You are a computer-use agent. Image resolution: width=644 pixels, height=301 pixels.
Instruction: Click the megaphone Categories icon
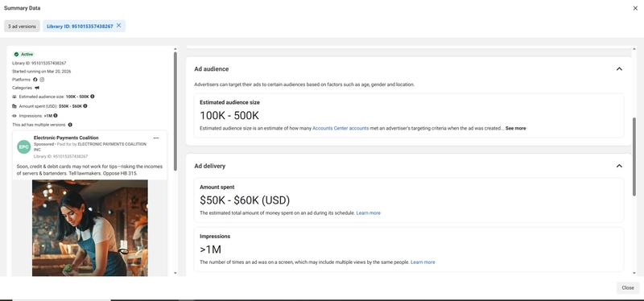click(37, 88)
